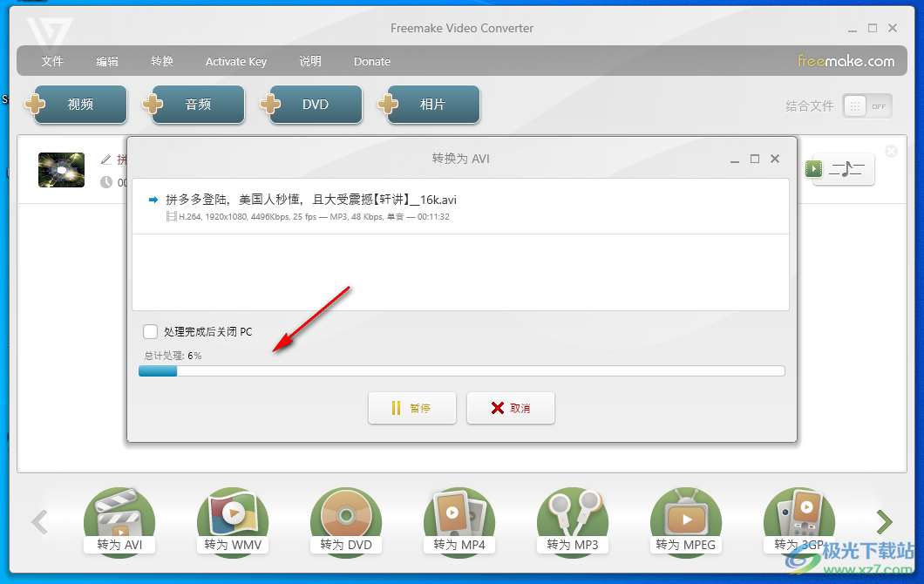The width and height of the screenshot is (924, 584).
Task: Click the clock duration icon under the video title
Action: click(106, 182)
